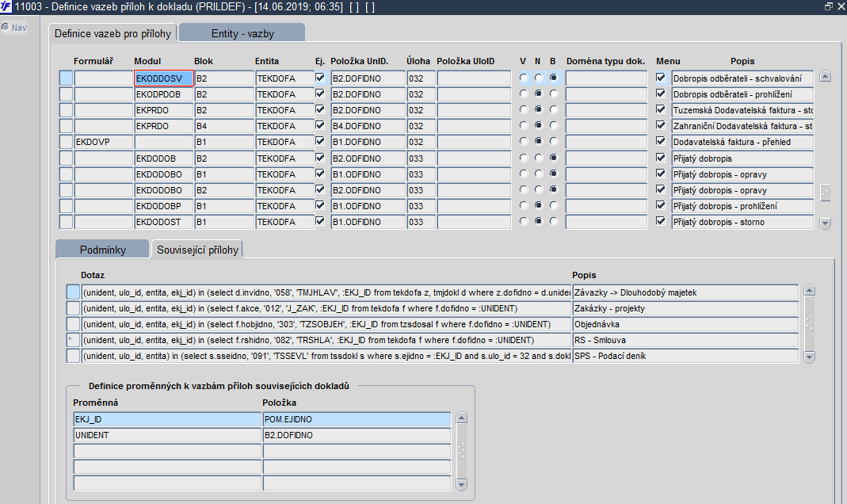
Task: Toggle Ej. checkbox in EKDODOST row
Action: click(320, 221)
